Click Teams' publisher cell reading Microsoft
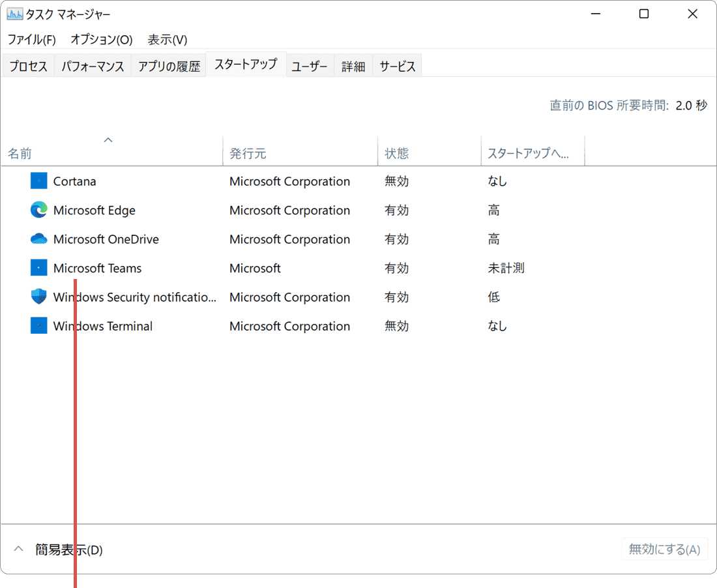This screenshot has width=717, height=588. [x=255, y=268]
